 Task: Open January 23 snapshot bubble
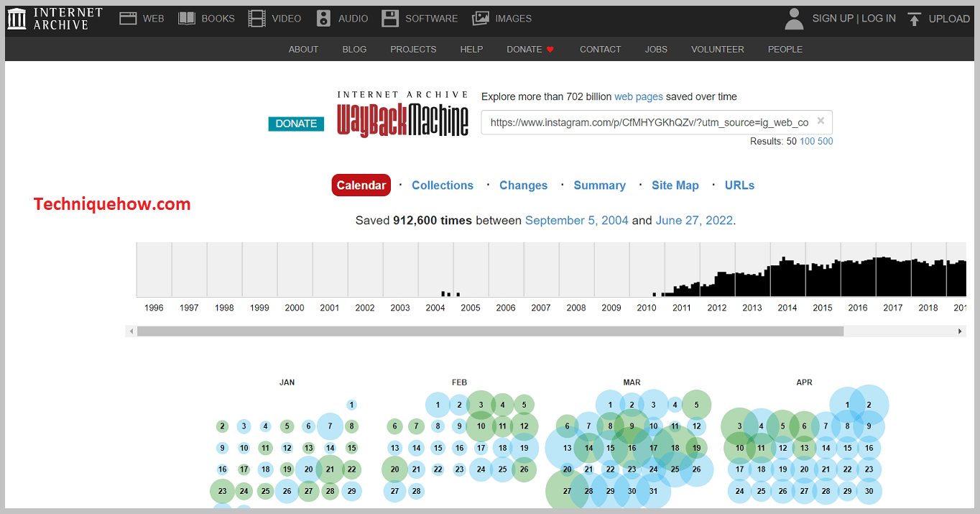223,492
